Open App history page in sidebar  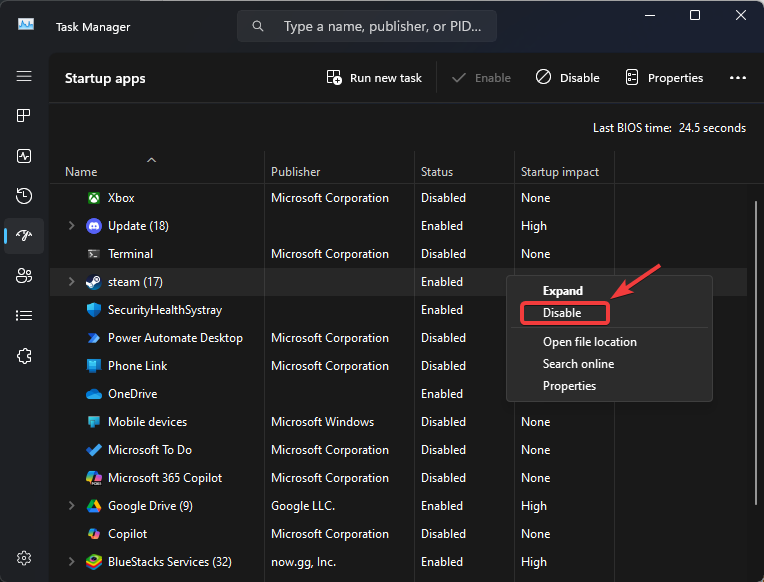click(x=24, y=196)
